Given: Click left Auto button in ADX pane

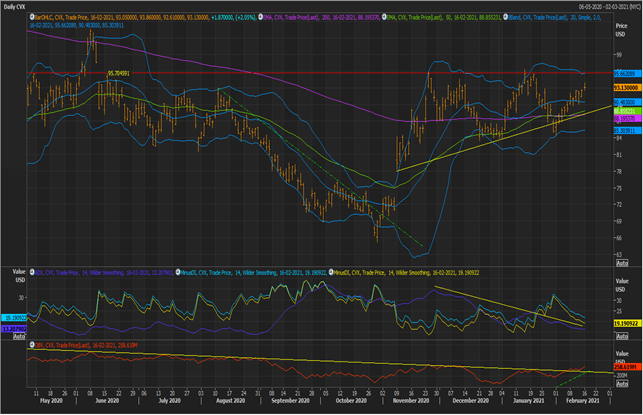Looking at the screenshot, I should pos(19,337).
